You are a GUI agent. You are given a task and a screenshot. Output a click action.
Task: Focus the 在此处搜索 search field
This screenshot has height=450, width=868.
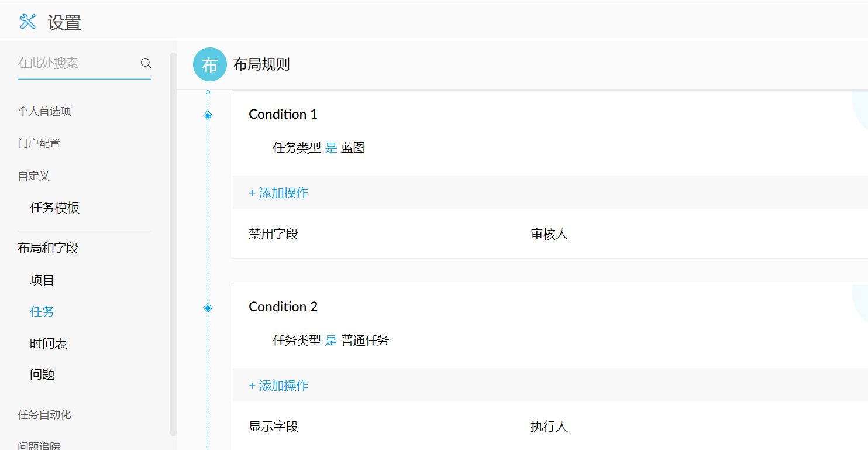coord(76,63)
